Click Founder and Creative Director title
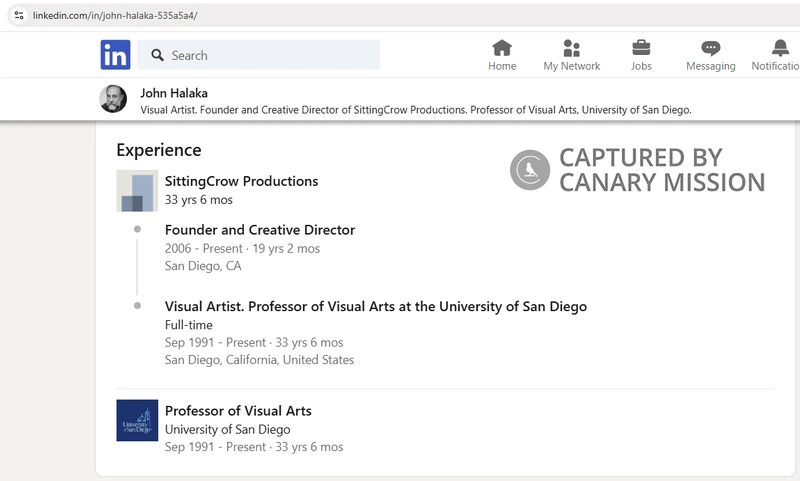Viewport: 800px width, 481px height. pyautogui.click(x=260, y=230)
